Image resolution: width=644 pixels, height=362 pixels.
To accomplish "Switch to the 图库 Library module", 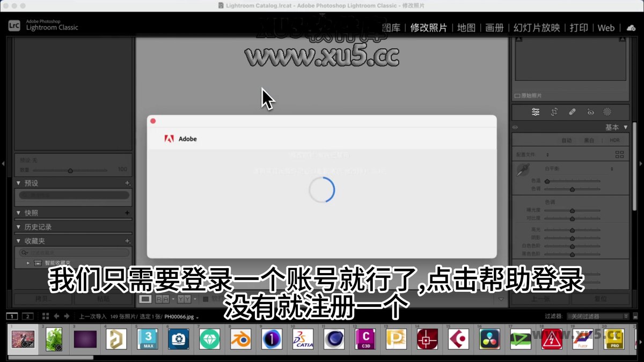I will coord(391,28).
